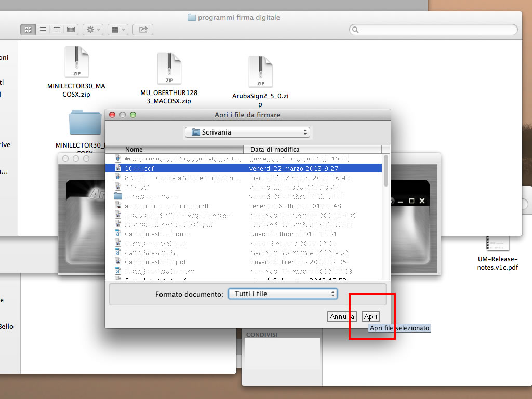Switch Finder to list view
This screenshot has width=532, height=399.
pos(43,30)
